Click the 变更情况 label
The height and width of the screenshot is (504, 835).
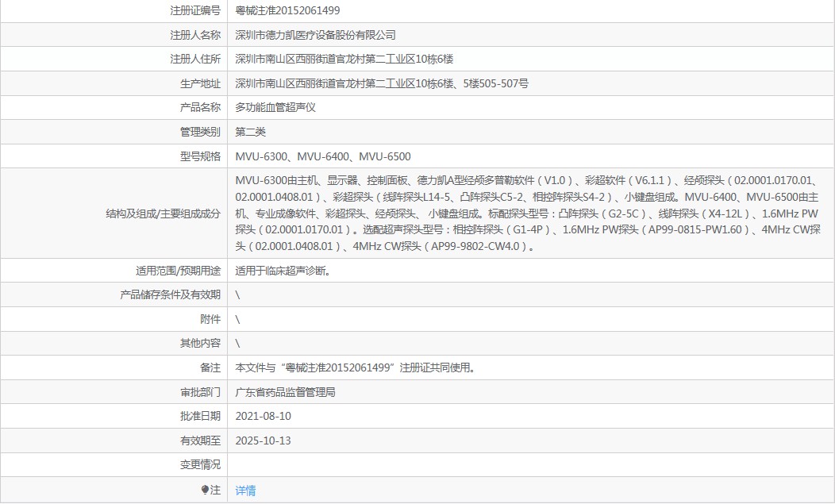click(x=200, y=464)
